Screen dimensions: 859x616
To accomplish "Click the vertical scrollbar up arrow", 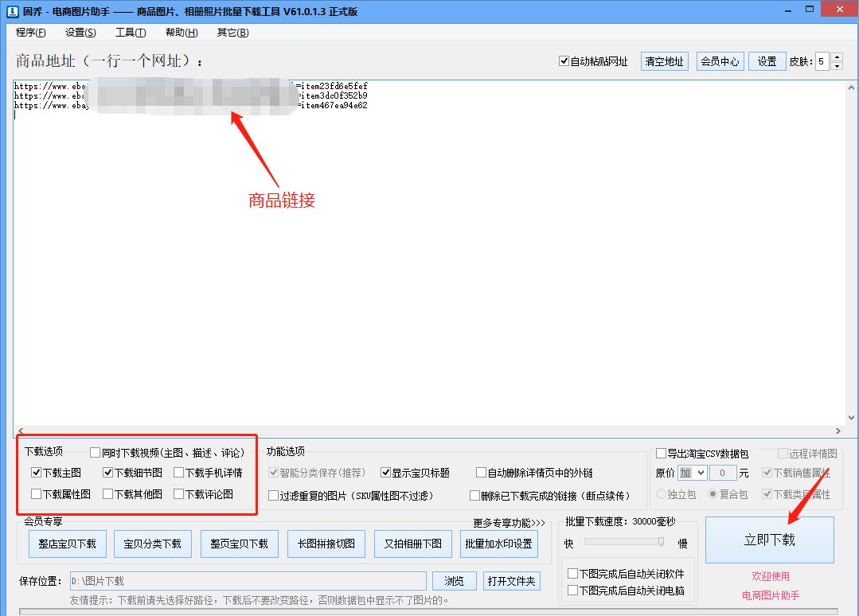I will click(x=851, y=87).
